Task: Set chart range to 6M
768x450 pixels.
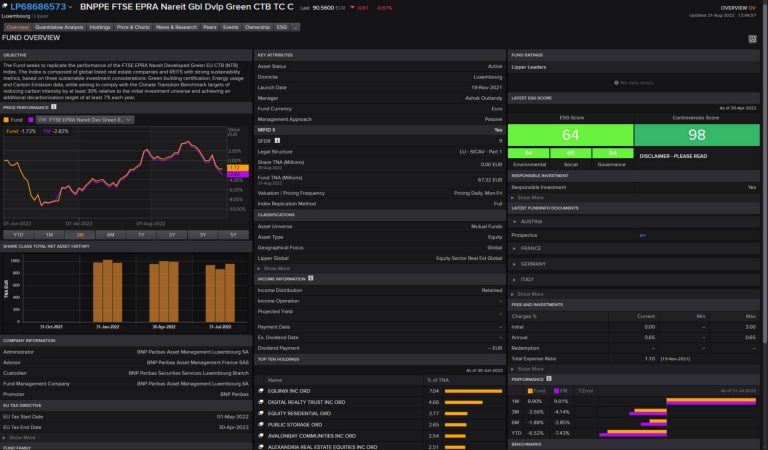Action: pos(110,235)
